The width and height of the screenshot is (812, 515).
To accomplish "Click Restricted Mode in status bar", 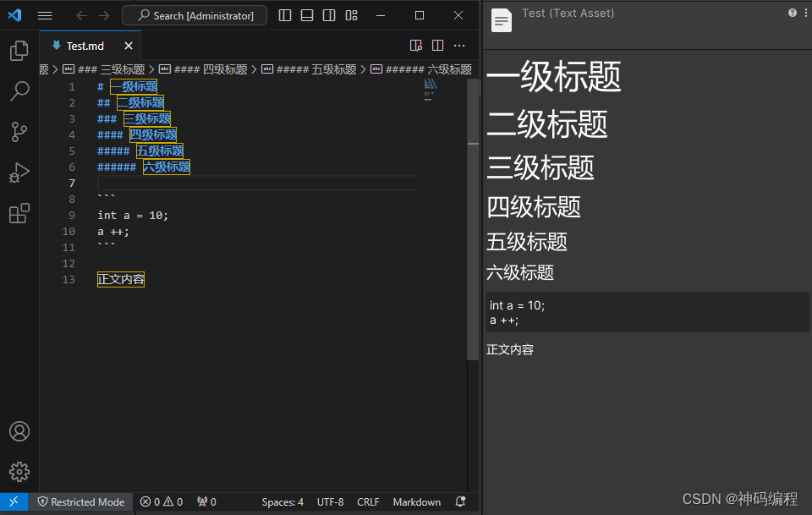I will pos(81,501).
